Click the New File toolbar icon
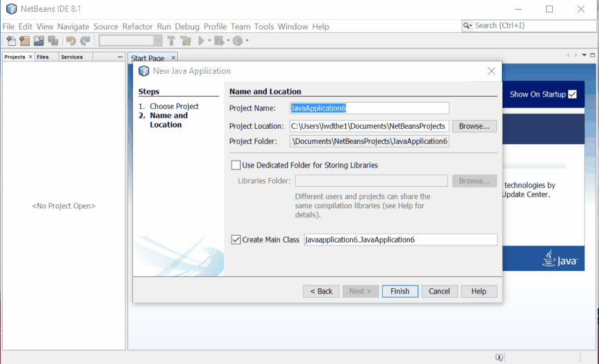599x364 pixels. click(x=11, y=41)
